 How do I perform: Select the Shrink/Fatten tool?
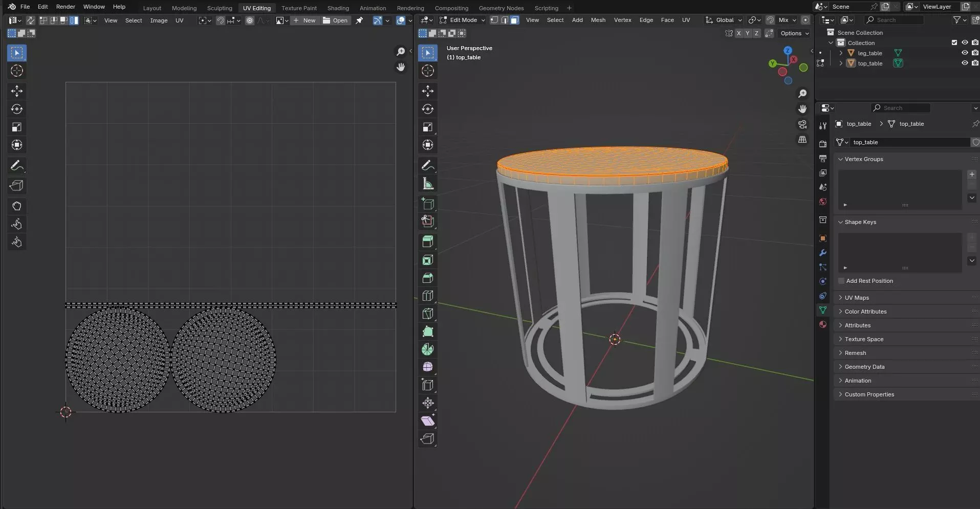coord(428,403)
